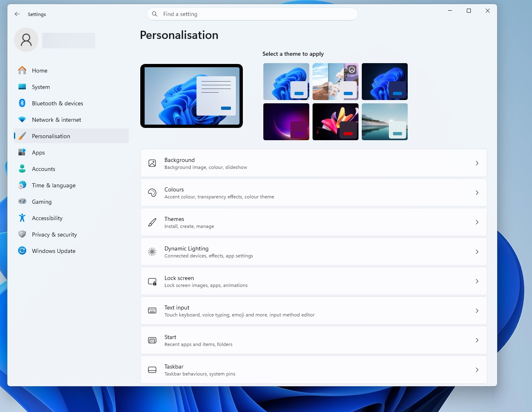This screenshot has width=532, height=412.
Task: Click the Themes brush icon
Action: tap(152, 222)
